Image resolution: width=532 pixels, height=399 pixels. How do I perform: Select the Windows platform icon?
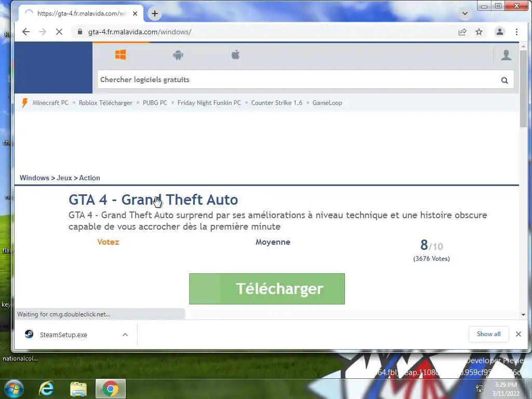coord(121,55)
